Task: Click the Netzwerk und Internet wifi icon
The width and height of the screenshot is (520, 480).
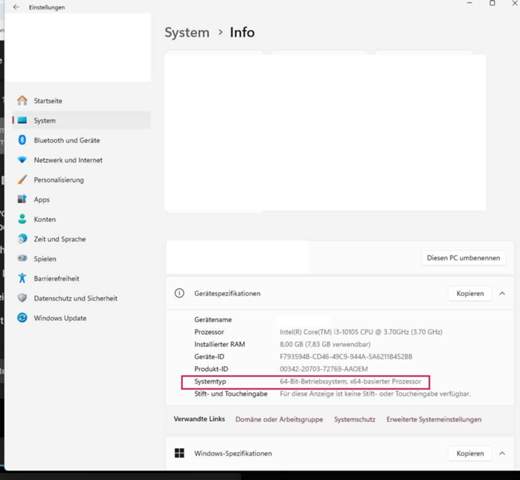Action: 22,160
